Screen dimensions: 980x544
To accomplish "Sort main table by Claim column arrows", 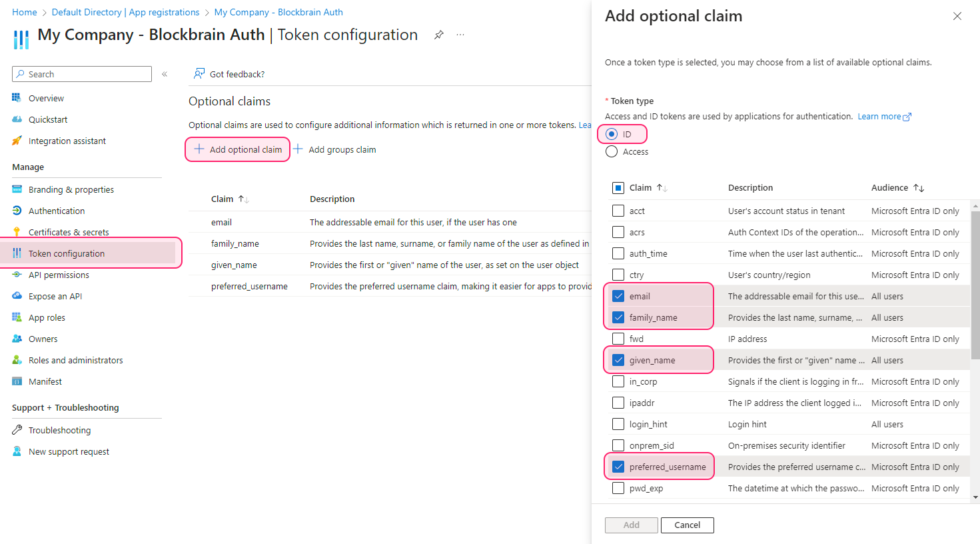I will 244,199.
